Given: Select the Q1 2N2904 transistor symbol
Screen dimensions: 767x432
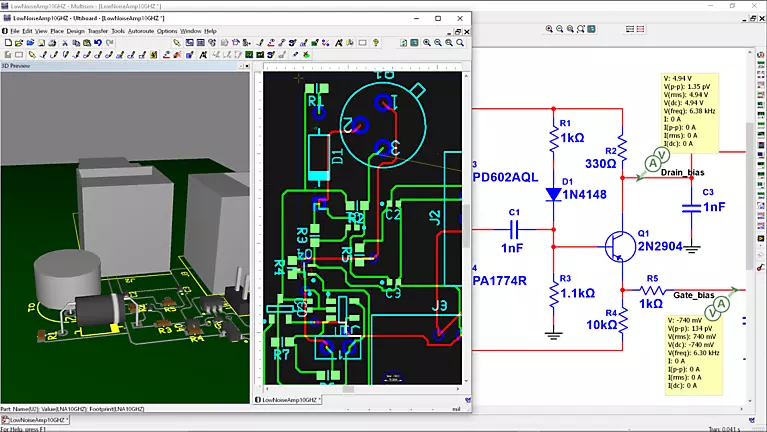Looking at the screenshot, I should pyautogui.click(x=619, y=244).
